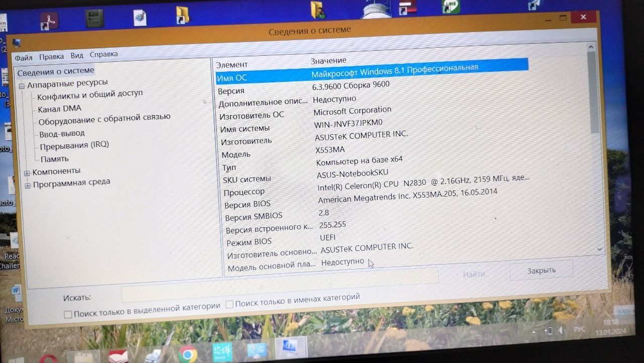Close the Сведения о системе window
Viewport: 644px width, 363px height.
click(583, 17)
